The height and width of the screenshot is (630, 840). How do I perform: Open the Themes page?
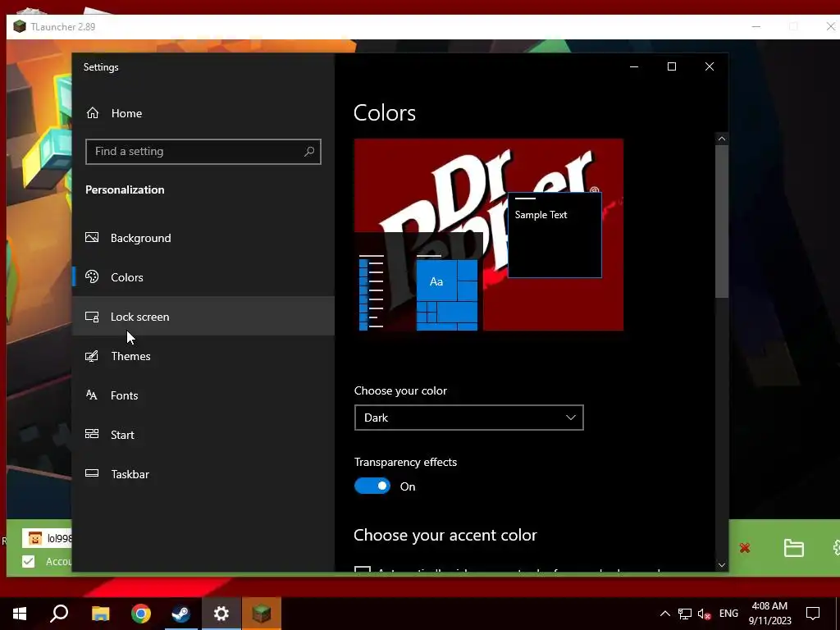203,356
